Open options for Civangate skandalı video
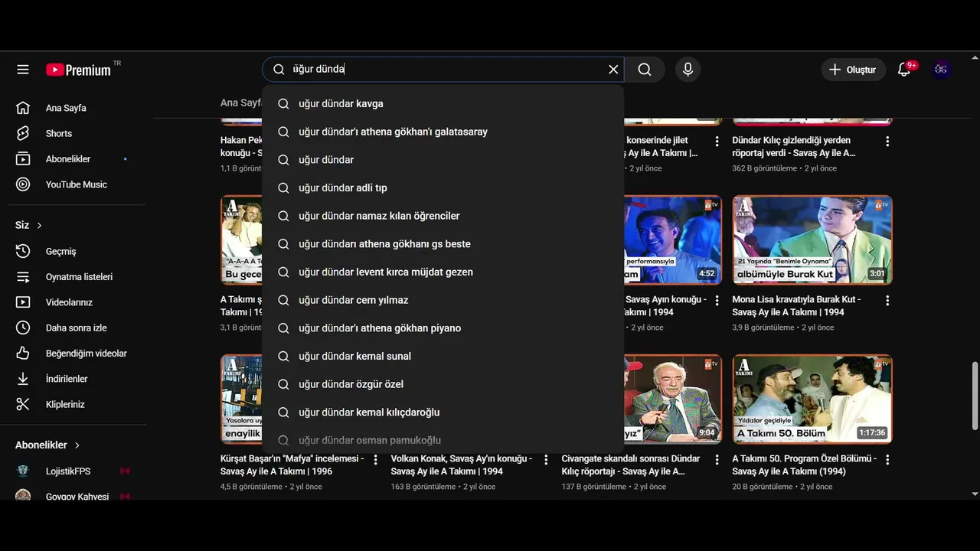This screenshot has width=980, height=551. 717,460
